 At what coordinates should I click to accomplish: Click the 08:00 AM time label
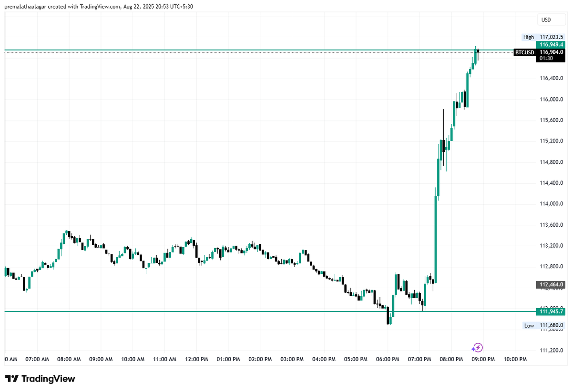[x=69, y=359]
